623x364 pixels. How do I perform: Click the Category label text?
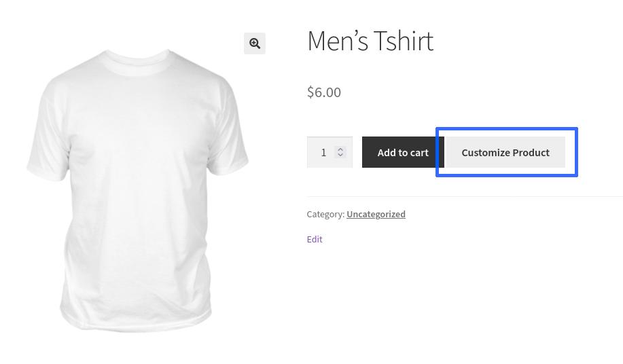coord(325,214)
